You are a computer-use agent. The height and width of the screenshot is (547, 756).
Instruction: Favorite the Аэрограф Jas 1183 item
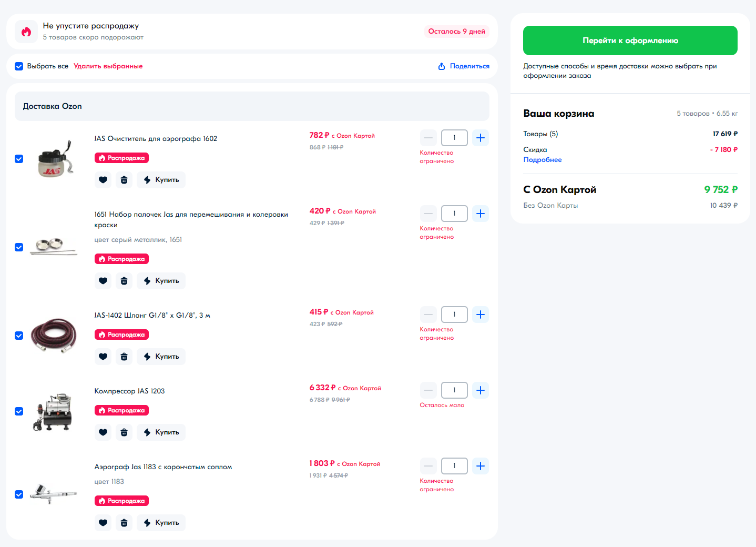click(x=103, y=523)
